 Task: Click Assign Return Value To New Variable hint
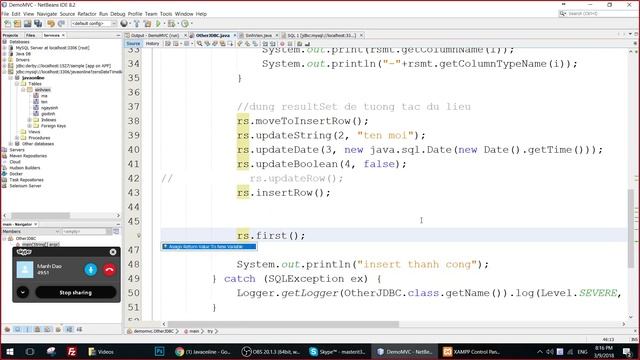209,247
